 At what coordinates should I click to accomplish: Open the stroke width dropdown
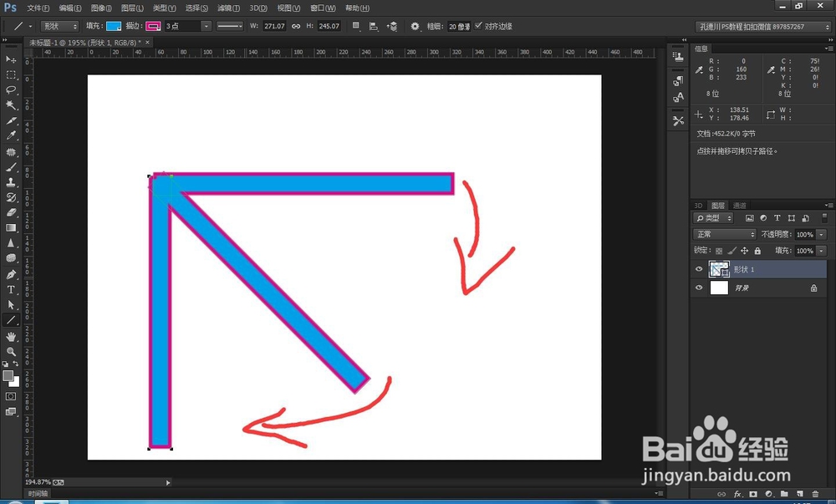pyautogui.click(x=206, y=26)
